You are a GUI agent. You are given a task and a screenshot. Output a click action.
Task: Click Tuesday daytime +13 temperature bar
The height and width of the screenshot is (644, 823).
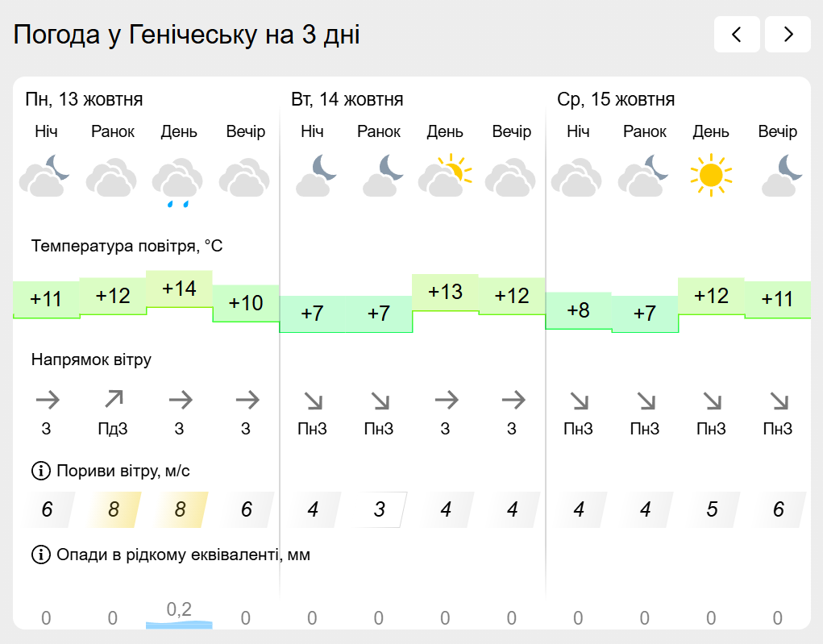point(445,292)
